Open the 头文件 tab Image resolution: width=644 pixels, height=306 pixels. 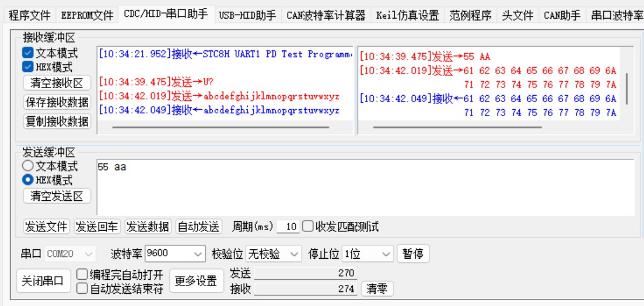tap(517, 16)
